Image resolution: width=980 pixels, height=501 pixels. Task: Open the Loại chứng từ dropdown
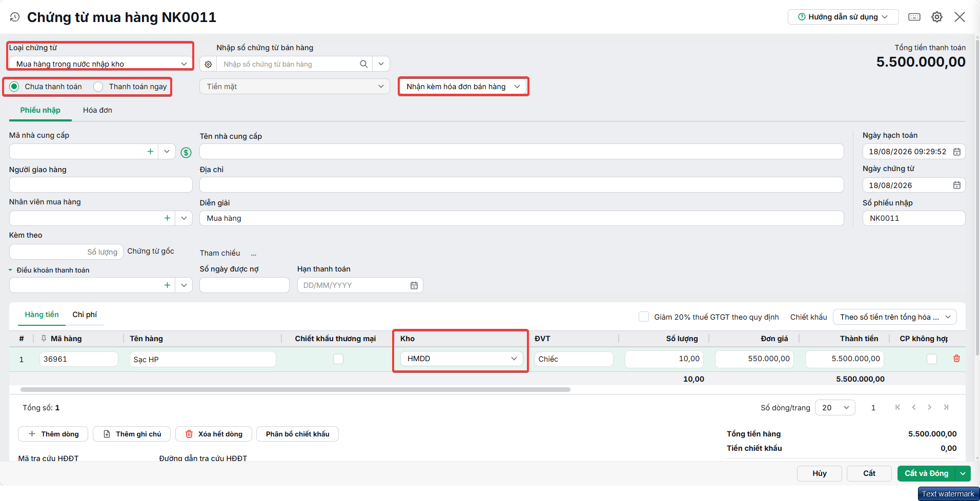pos(101,64)
